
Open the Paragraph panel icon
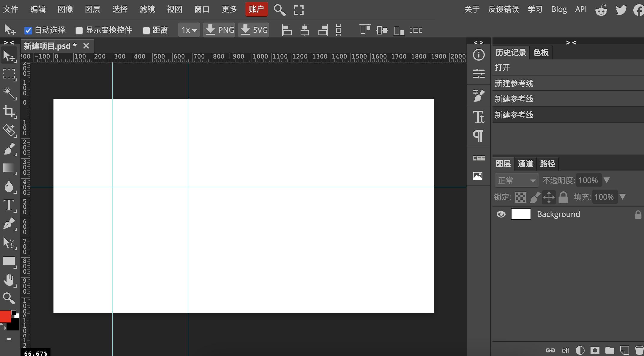[x=478, y=136]
